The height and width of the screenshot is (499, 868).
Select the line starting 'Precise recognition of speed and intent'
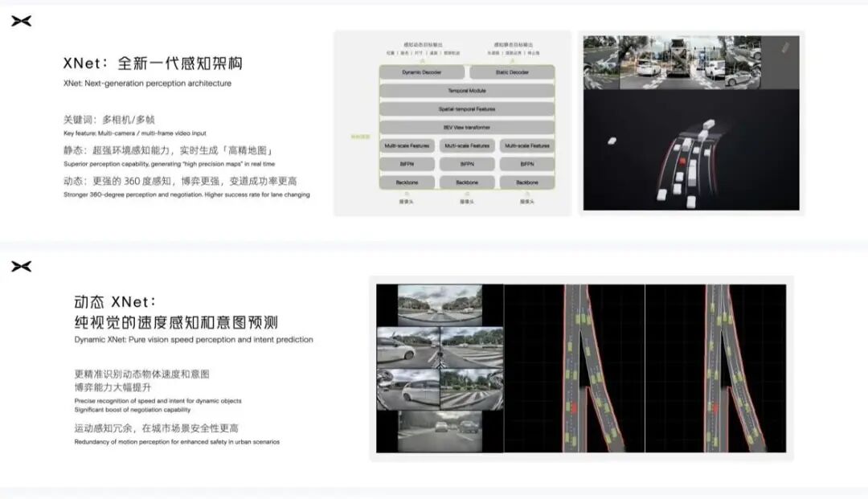(158, 401)
